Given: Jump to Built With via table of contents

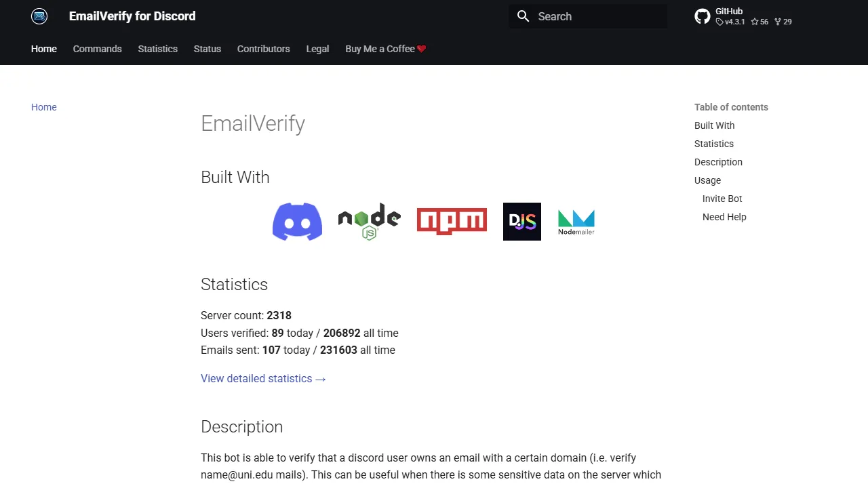Looking at the screenshot, I should (714, 125).
